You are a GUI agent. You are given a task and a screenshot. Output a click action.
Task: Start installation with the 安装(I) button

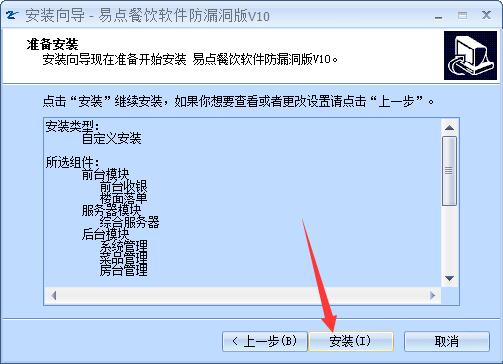351,341
